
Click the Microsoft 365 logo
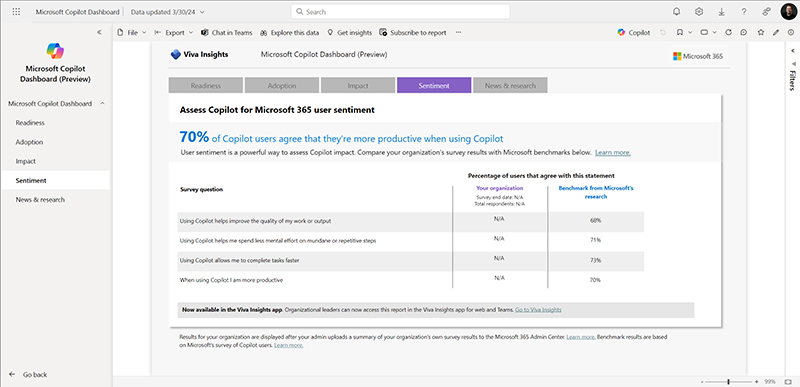698,56
